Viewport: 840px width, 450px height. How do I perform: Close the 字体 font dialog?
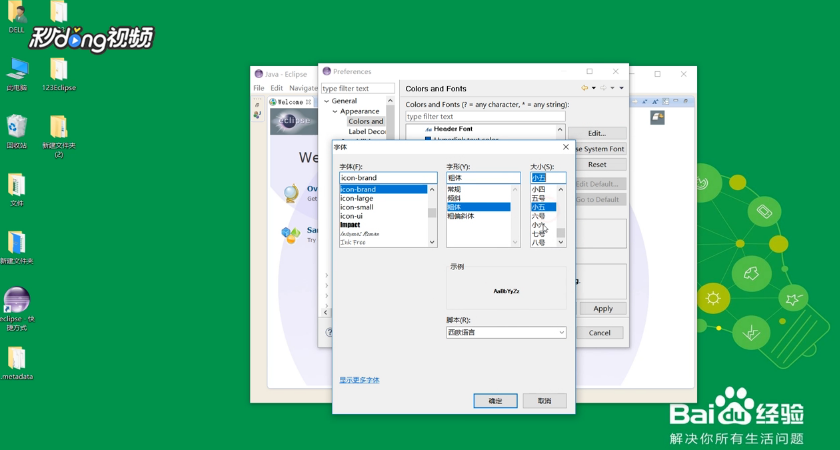point(566,147)
